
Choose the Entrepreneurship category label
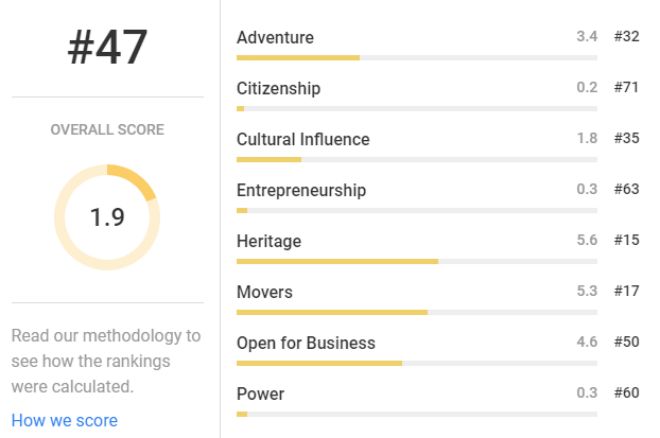(301, 190)
